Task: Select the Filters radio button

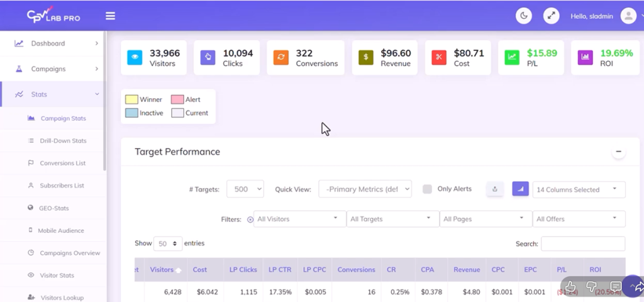Action: click(250, 220)
